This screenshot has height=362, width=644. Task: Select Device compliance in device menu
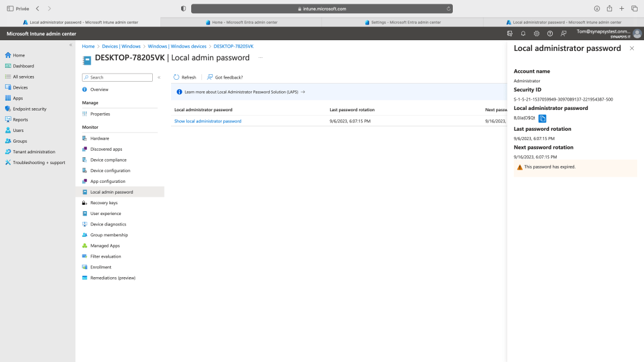click(x=108, y=160)
